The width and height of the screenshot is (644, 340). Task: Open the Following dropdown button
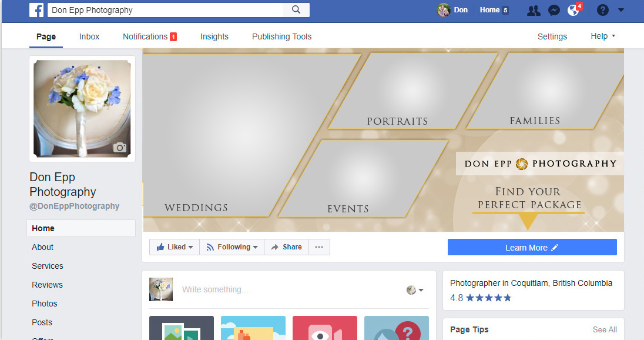coord(232,247)
